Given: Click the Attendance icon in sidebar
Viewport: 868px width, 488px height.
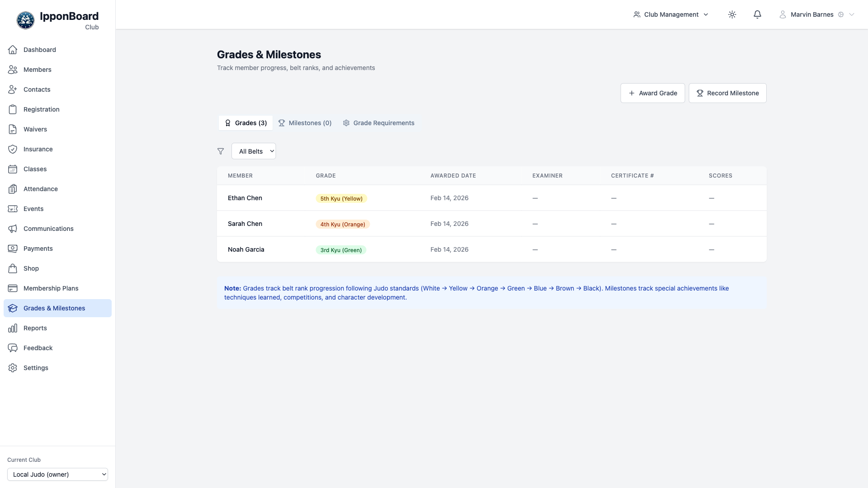Looking at the screenshot, I should click(x=13, y=189).
